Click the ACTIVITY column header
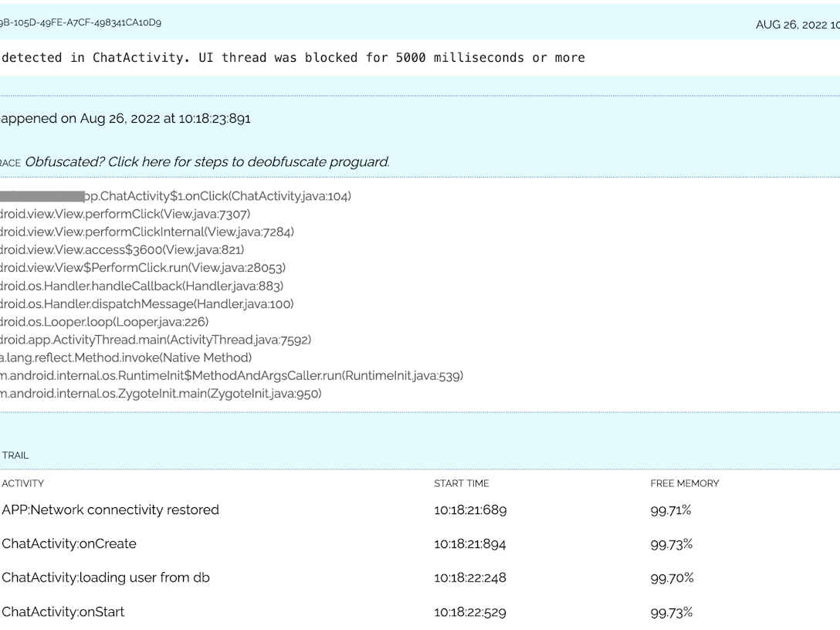Image resolution: width=840 pixels, height=630 pixels. pyautogui.click(x=23, y=483)
